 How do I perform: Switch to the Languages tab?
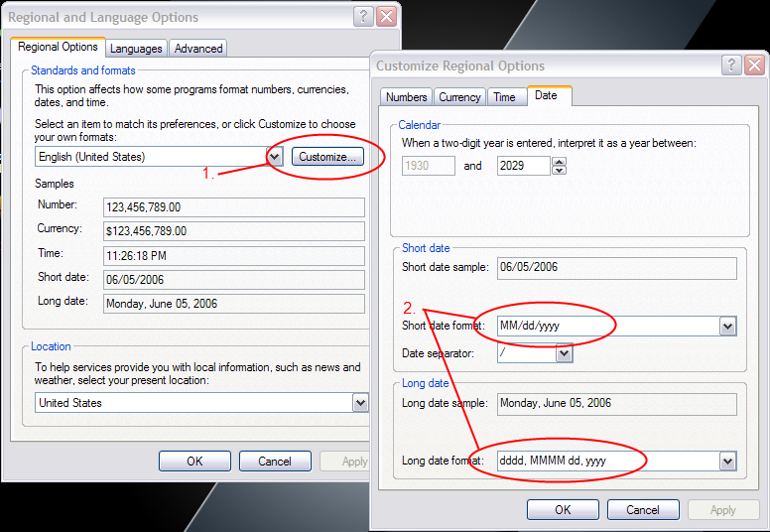tap(136, 48)
